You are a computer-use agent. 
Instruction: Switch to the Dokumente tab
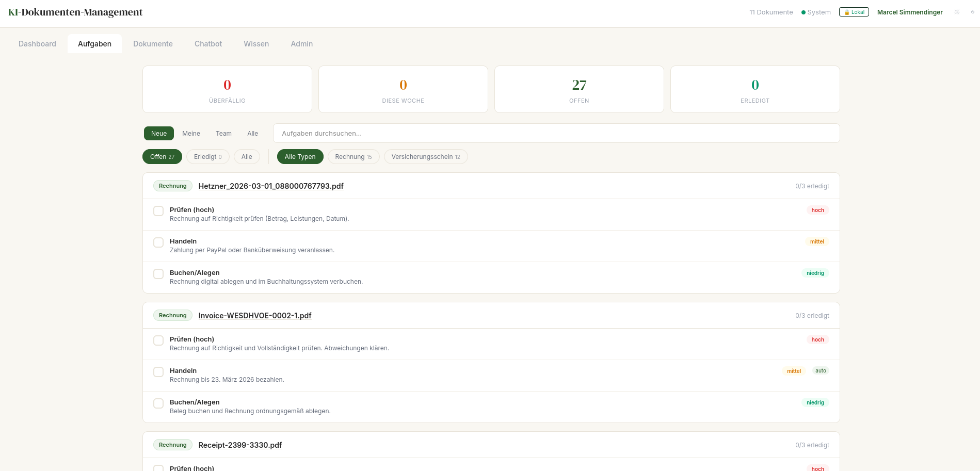click(x=153, y=44)
